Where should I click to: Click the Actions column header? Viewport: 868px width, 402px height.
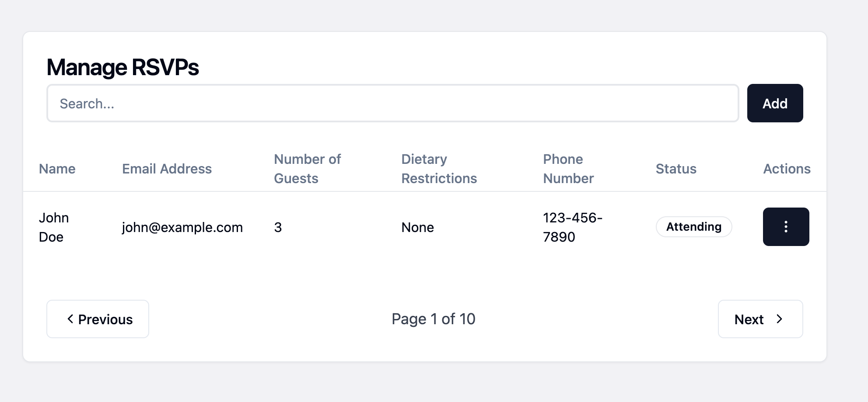[787, 169]
